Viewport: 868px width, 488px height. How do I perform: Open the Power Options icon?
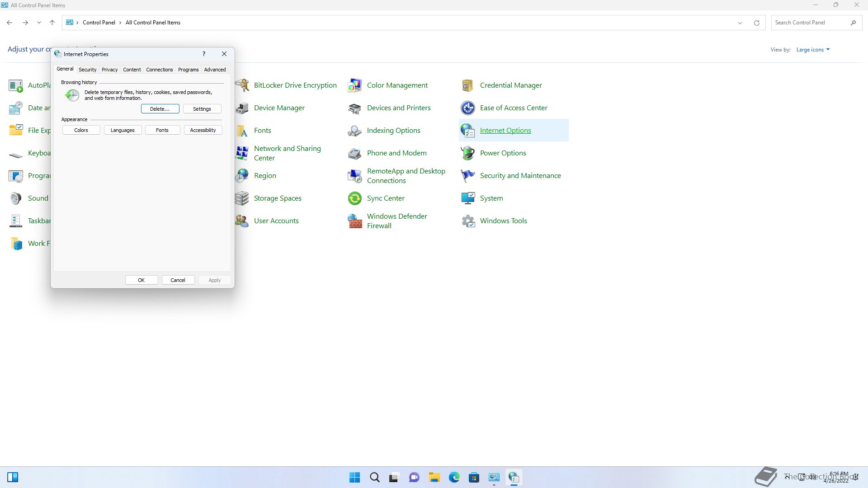coord(468,153)
